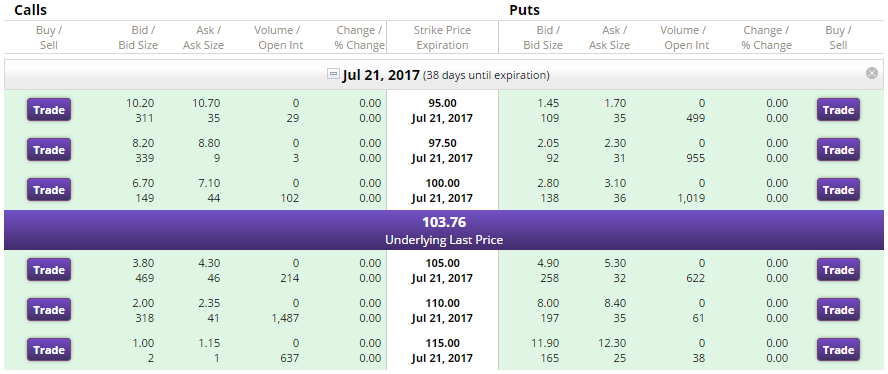
Task: Trade the 105.00 strike put
Action: click(838, 270)
